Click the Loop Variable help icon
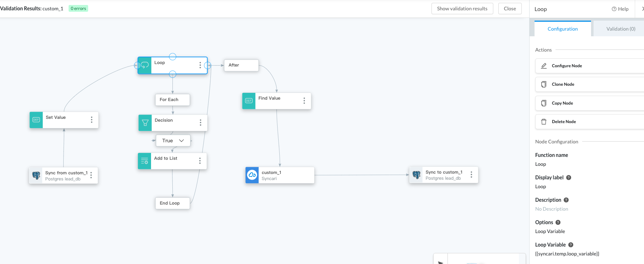 tap(571, 245)
